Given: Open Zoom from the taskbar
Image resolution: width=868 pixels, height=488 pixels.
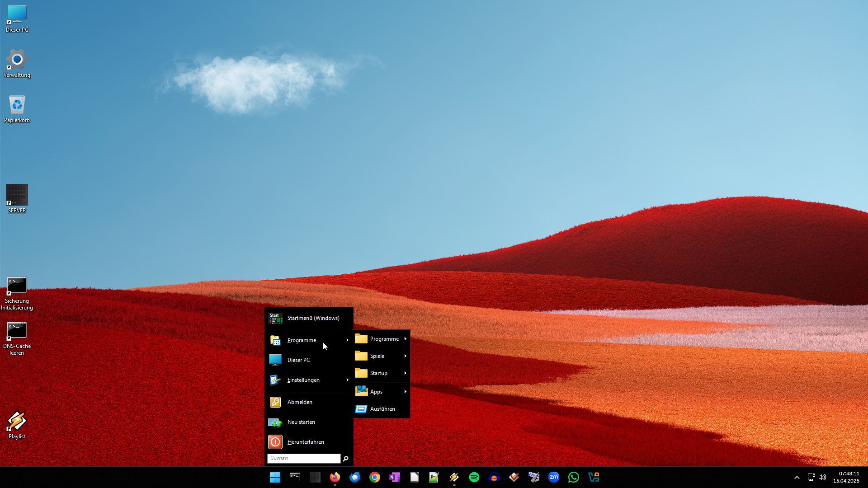Looking at the screenshot, I should (554, 477).
